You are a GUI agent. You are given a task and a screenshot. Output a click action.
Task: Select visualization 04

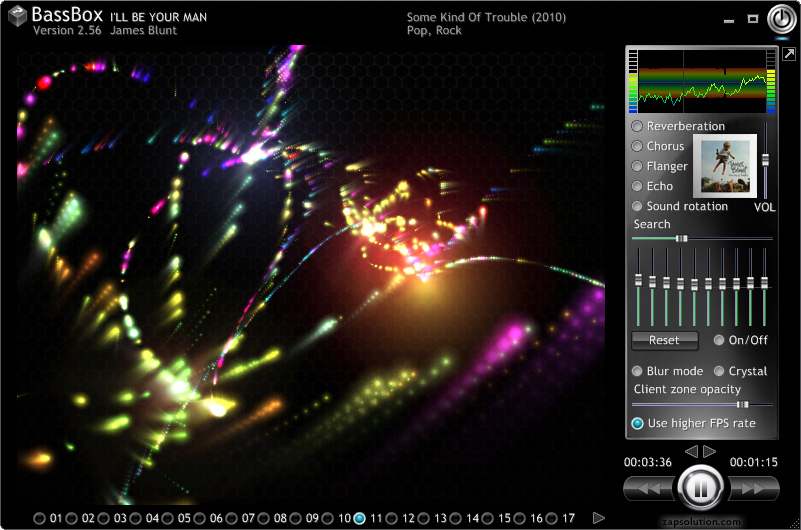point(135,518)
